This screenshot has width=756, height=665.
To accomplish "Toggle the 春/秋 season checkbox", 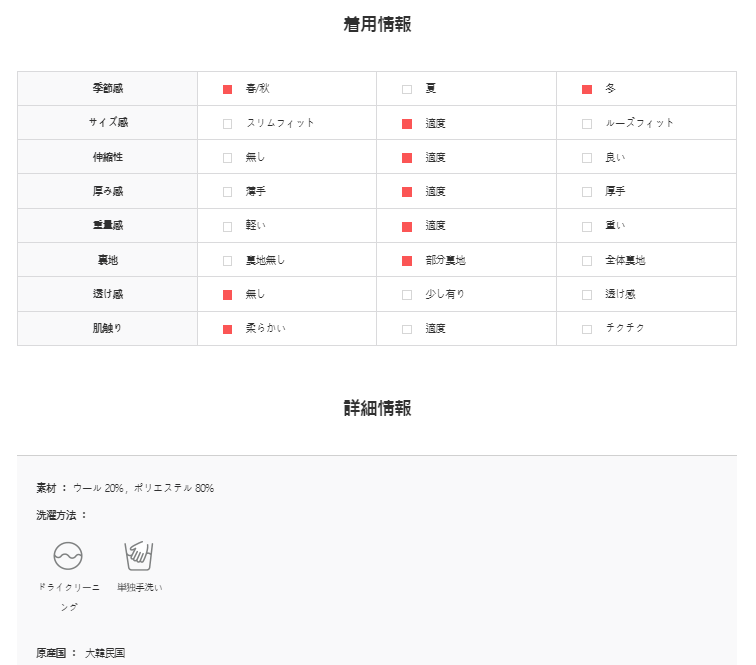I will click(x=228, y=89).
